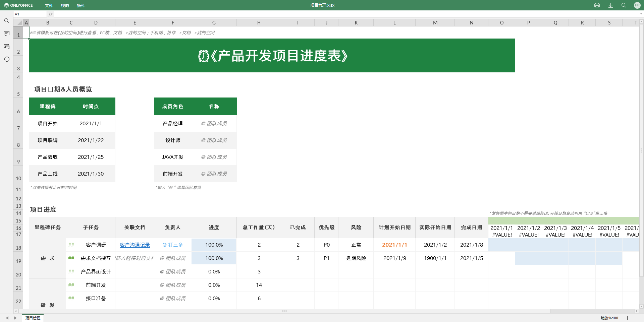Viewport: 644px width, 322px height.
Task: Click the 2021/1/3 gantt date header
Action: pos(555,228)
